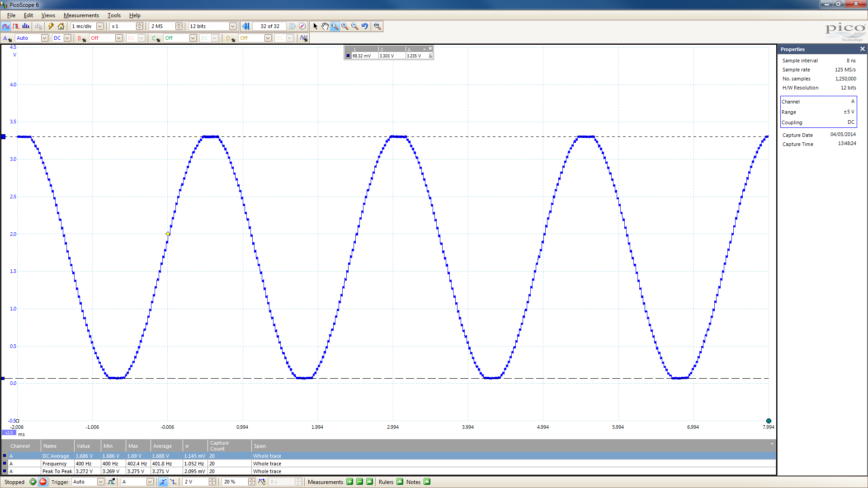The image size is (868, 488).
Task: Click the 32 of 32 buffer field
Action: (x=270, y=26)
